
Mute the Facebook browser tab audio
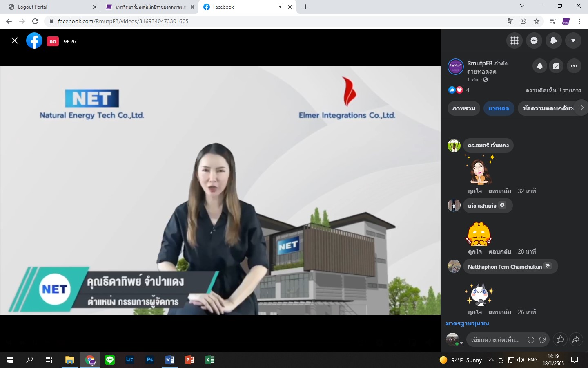pyautogui.click(x=281, y=7)
